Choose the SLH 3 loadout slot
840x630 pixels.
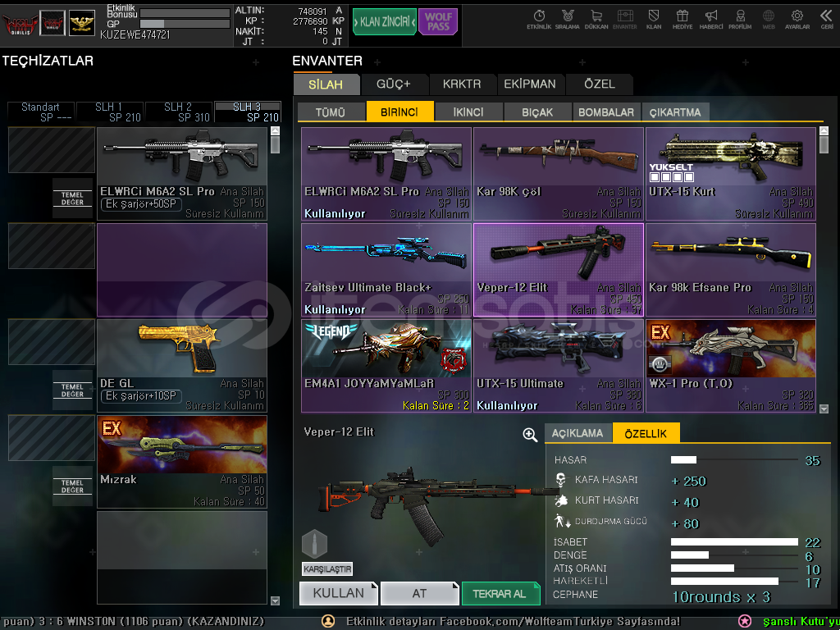tap(248, 112)
